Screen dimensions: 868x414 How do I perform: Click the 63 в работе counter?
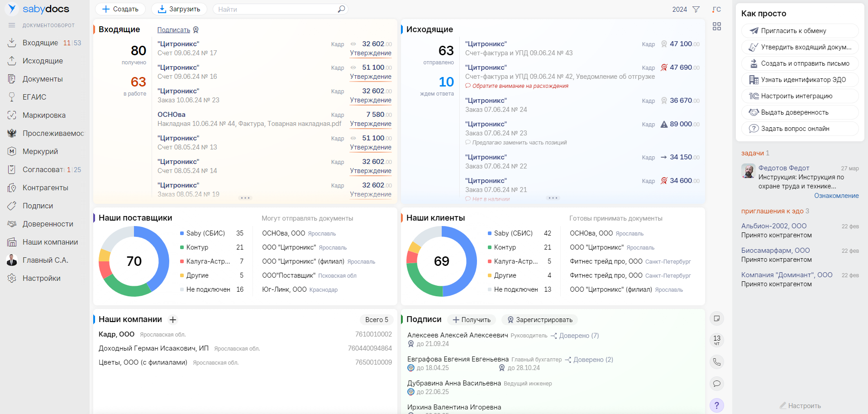tap(138, 82)
